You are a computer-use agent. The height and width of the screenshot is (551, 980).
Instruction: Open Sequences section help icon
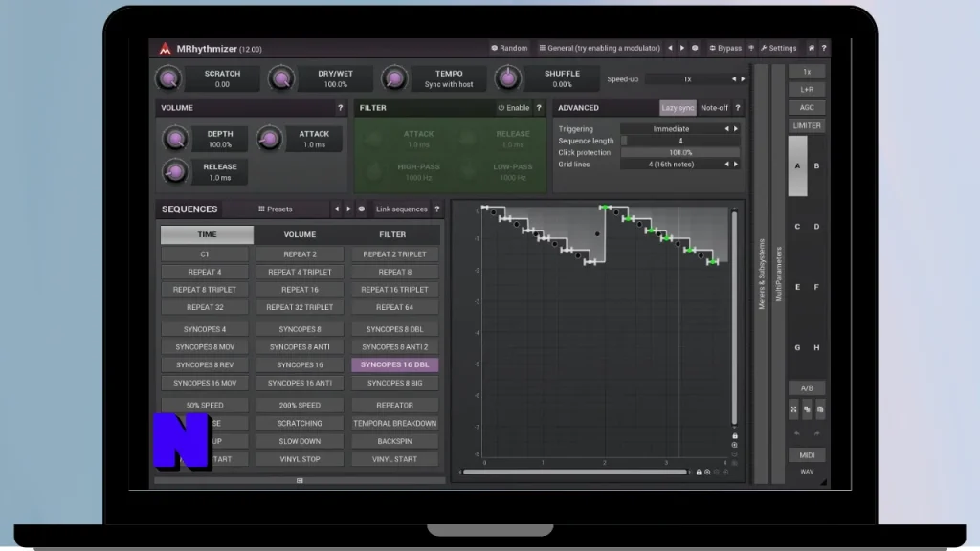point(436,209)
